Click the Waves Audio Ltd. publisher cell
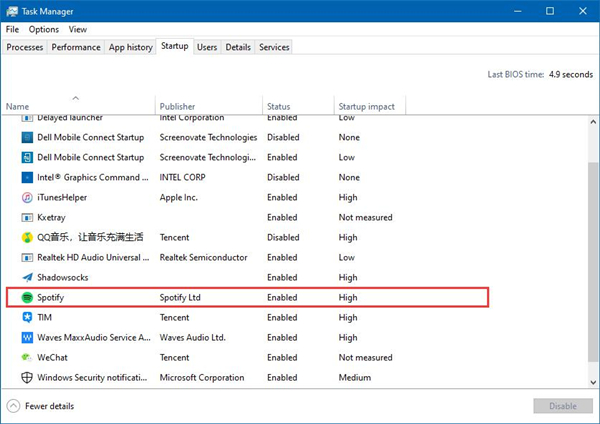Screen dimensions: 600x424 (x=192, y=338)
